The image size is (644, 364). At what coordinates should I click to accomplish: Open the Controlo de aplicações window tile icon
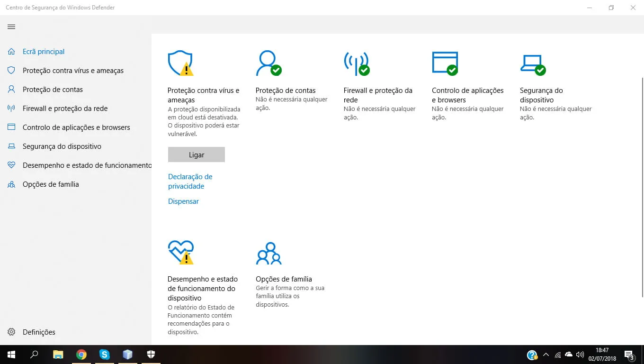click(x=445, y=63)
